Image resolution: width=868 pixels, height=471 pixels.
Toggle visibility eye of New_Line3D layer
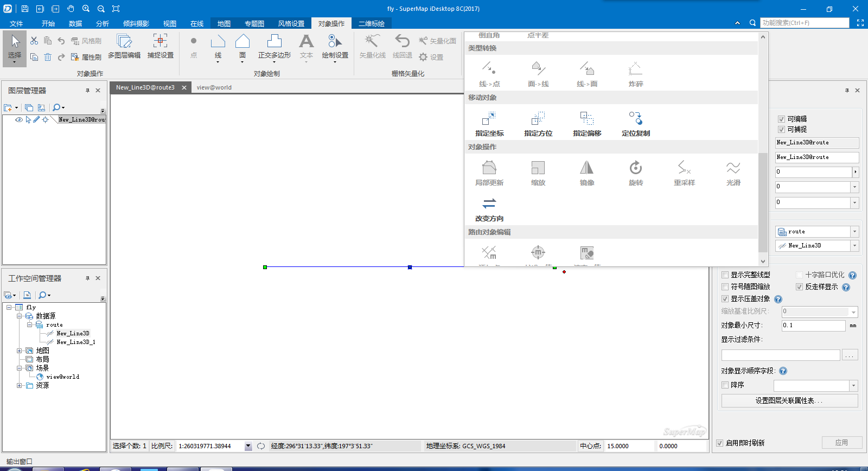coord(19,119)
